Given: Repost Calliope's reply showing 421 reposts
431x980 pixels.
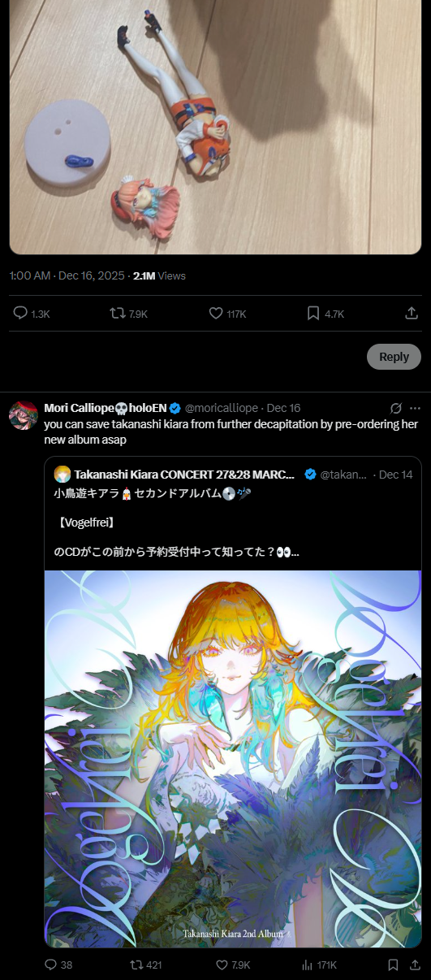Looking at the screenshot, I should [136, 965].
